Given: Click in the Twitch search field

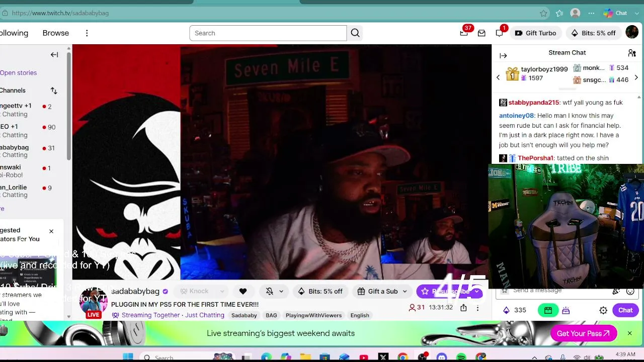Looking at the screenshot, I should 268,33.
